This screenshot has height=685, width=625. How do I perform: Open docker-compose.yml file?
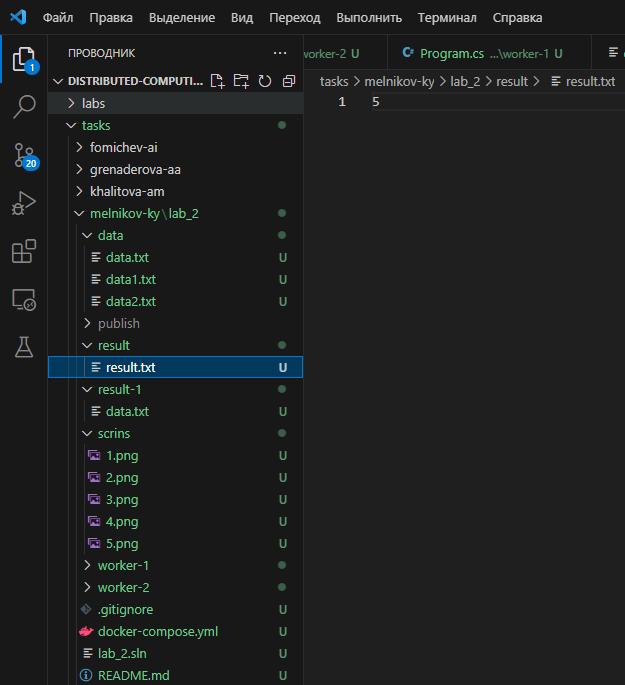157,631
